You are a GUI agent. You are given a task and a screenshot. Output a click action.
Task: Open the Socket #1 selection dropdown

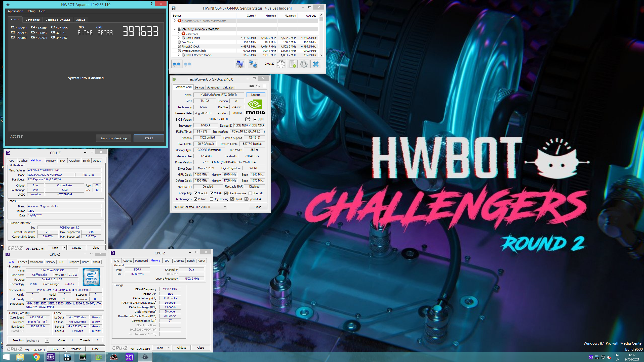point(37,341)
